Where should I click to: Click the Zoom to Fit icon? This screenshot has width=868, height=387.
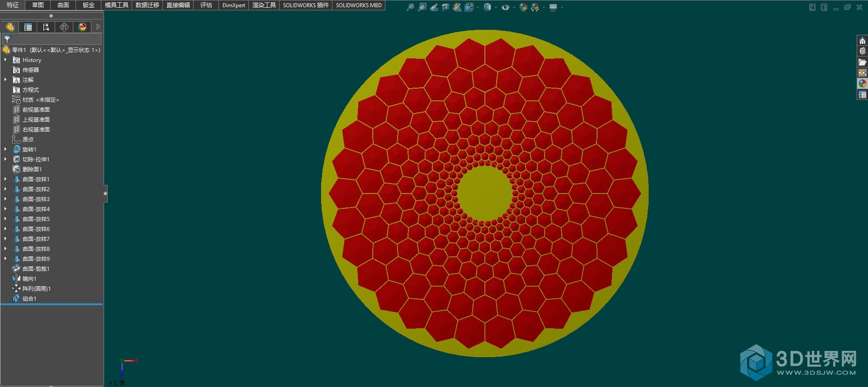click(x=410, y=7)
